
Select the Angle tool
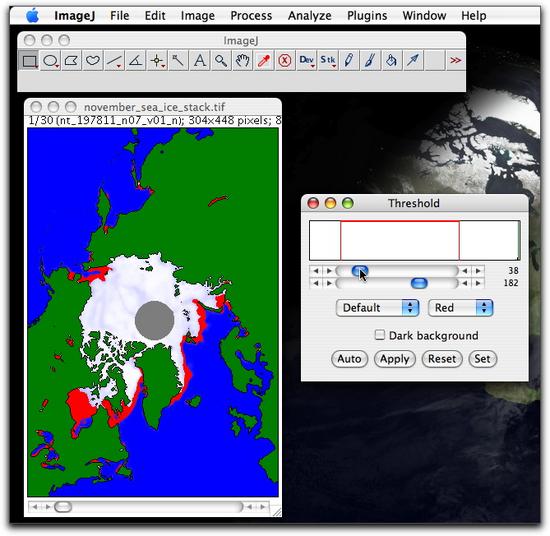point(136,61)
